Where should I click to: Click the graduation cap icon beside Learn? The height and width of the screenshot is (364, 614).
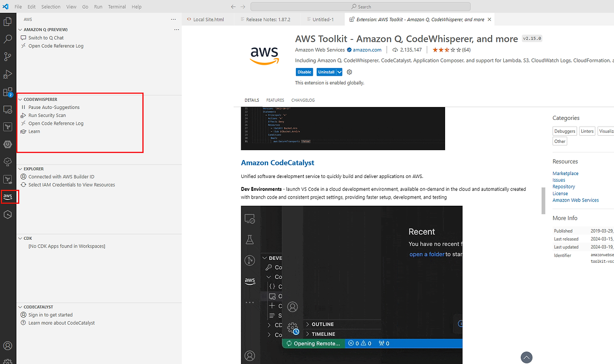click(x=24, y=131)
